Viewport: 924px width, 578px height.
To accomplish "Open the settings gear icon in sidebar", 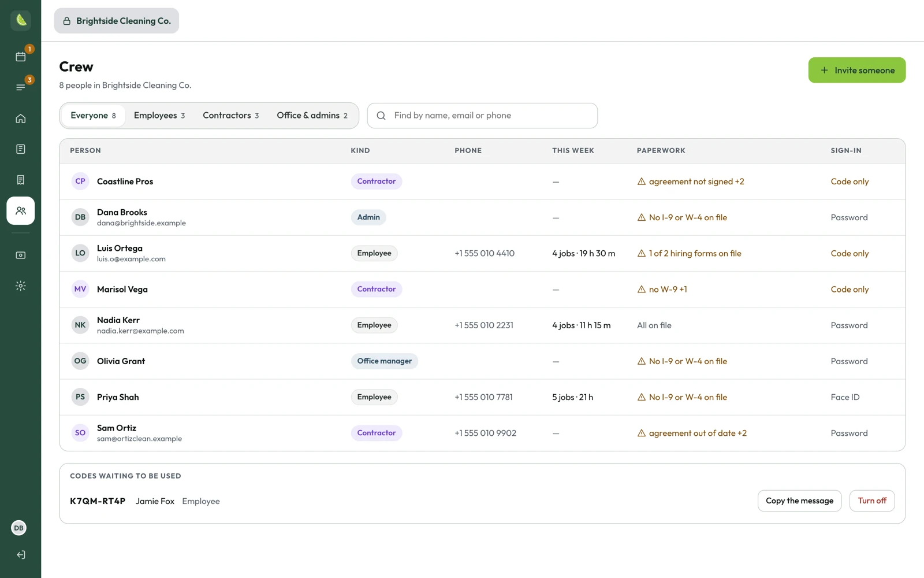I will pyautogui.click(x=21, y=286).
